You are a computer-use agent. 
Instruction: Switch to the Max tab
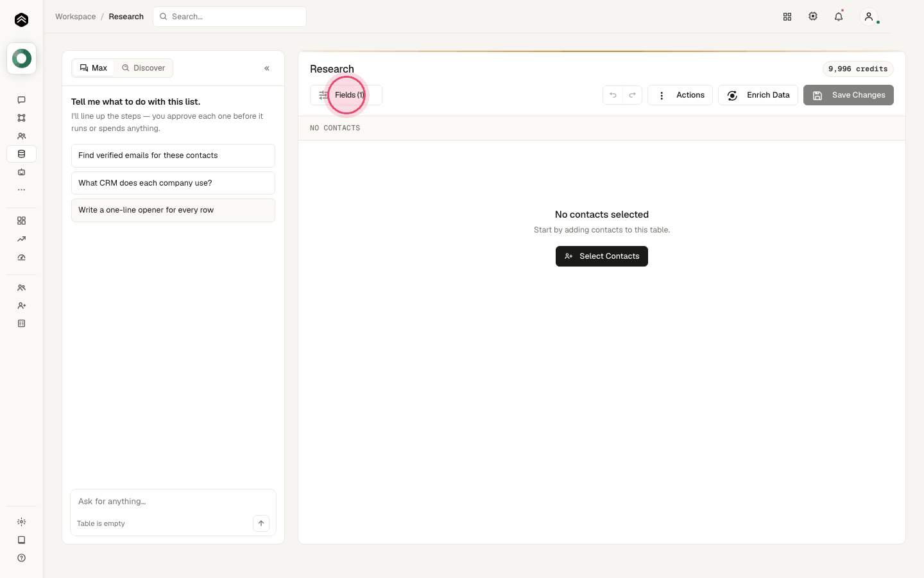coord(94,68)
